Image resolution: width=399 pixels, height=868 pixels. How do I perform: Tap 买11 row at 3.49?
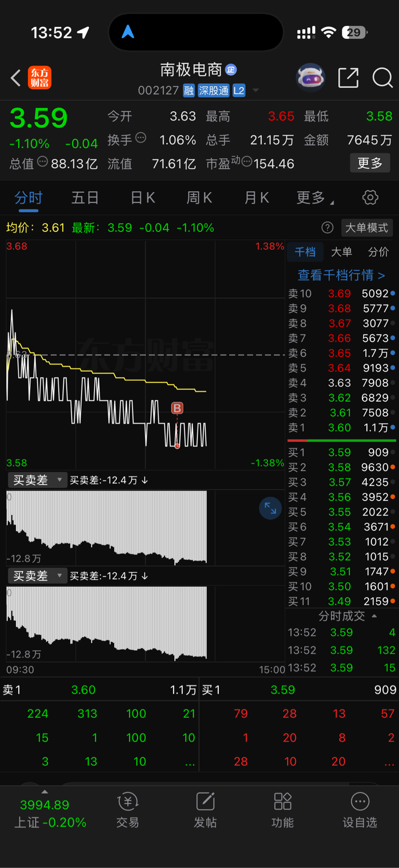click(x=342, y=601)
